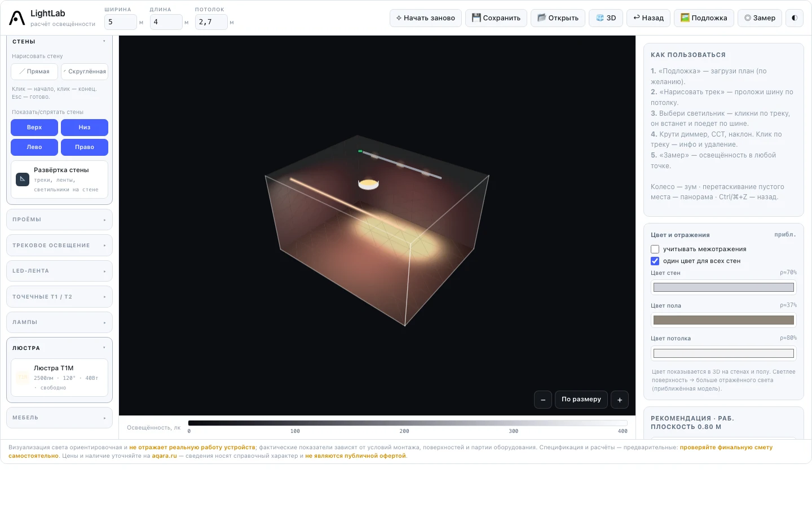Click Начать заново button
The image size is (812, 508).
(x=426, y=18)
